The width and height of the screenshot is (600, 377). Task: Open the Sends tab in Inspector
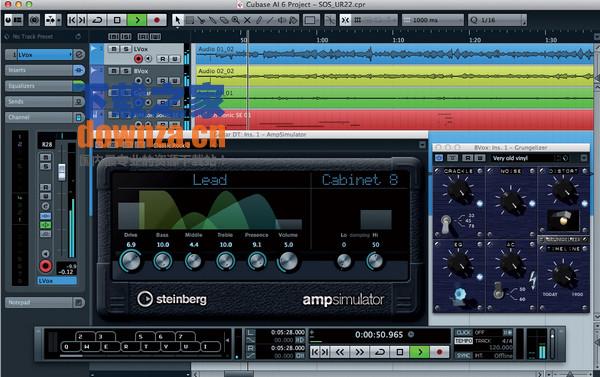pos(39,101)
